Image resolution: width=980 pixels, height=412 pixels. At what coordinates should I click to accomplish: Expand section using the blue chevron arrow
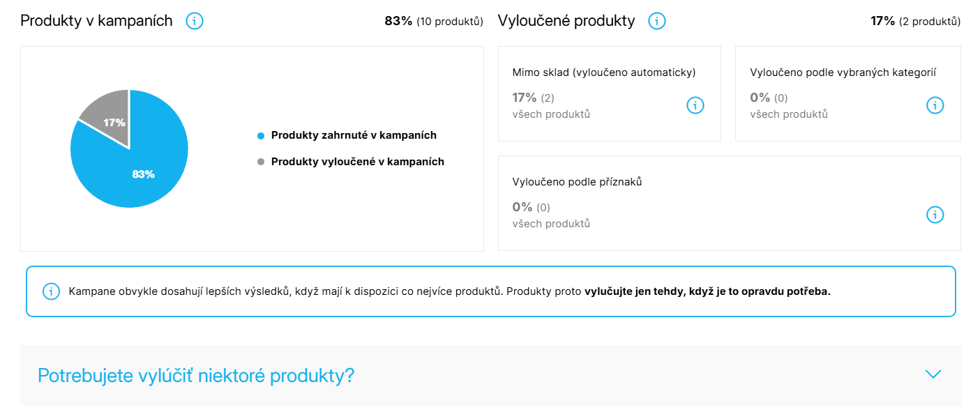933,374
